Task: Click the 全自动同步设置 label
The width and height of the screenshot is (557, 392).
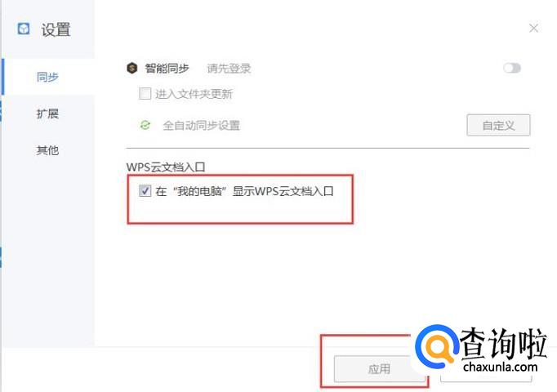Action: point(202,125)
